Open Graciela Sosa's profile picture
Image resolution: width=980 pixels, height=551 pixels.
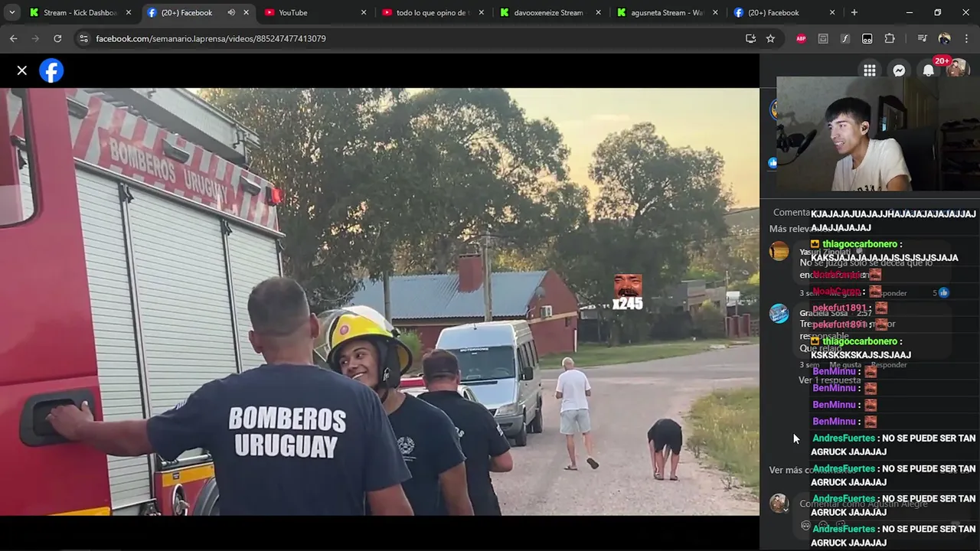click(x=779, y=313)
